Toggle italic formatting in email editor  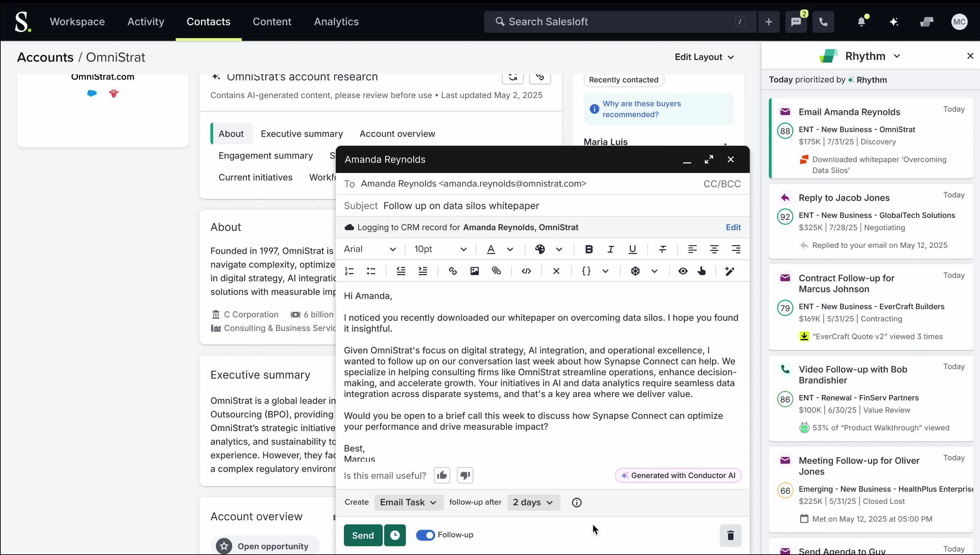pos(610,249)
